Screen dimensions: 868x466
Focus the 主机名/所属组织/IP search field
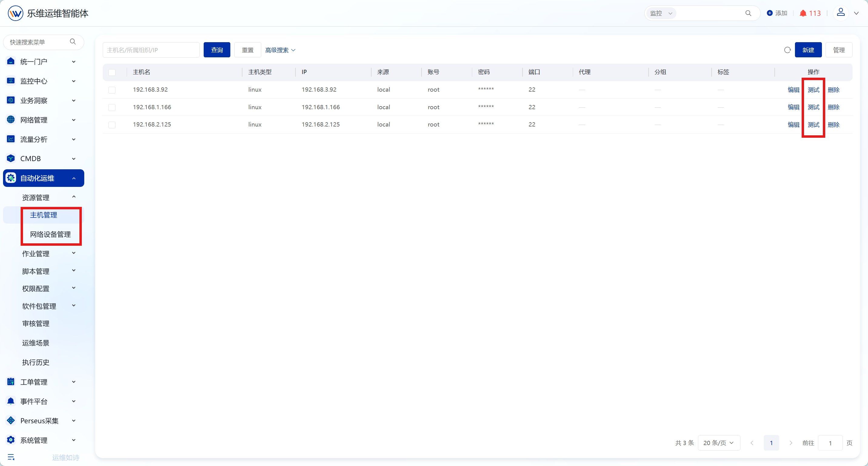tap(151, 50)
